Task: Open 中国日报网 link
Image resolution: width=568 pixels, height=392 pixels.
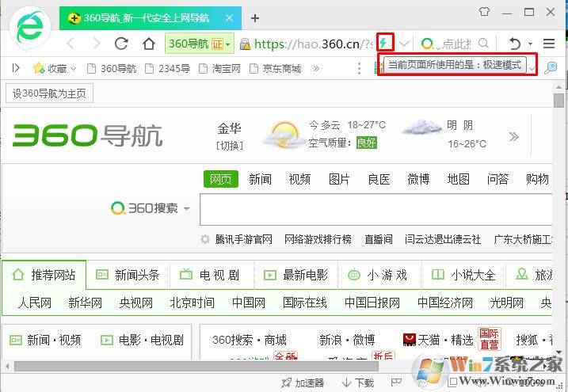Action: pyautogui.click(x=372, y=303)
